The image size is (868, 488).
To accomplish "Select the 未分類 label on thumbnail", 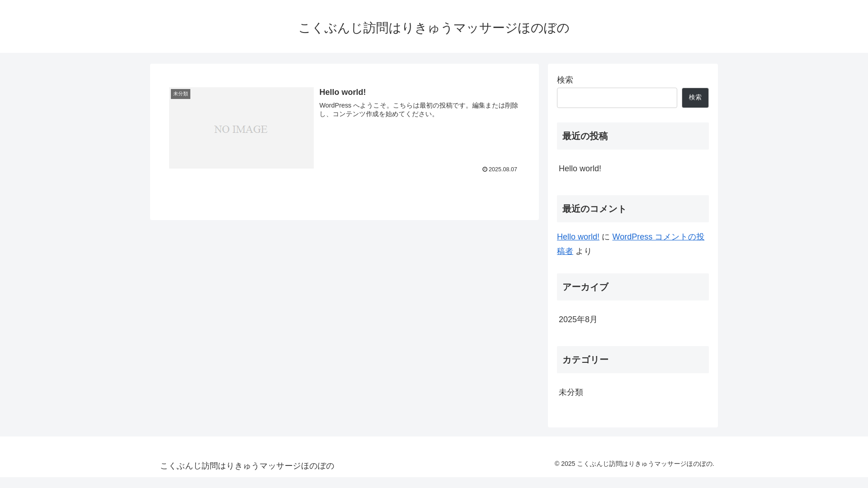I will coord(180,94).
